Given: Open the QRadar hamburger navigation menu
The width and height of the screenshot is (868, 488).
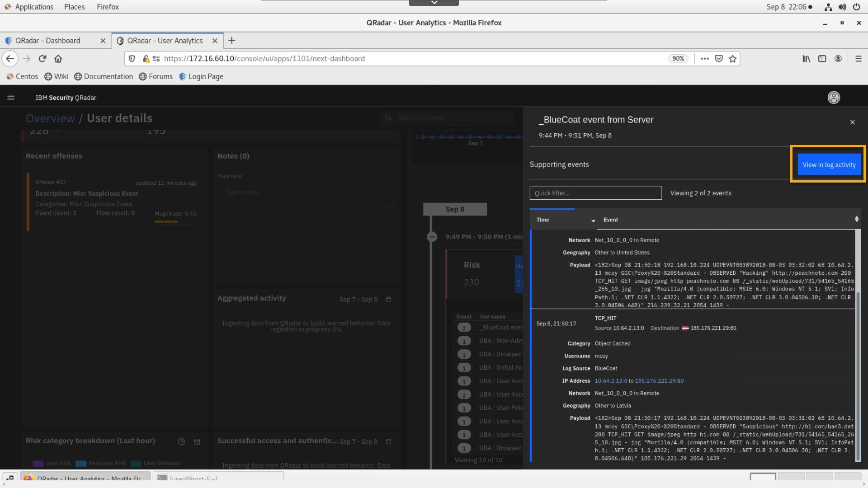Looking at the screenshot, I should point(11,98).
